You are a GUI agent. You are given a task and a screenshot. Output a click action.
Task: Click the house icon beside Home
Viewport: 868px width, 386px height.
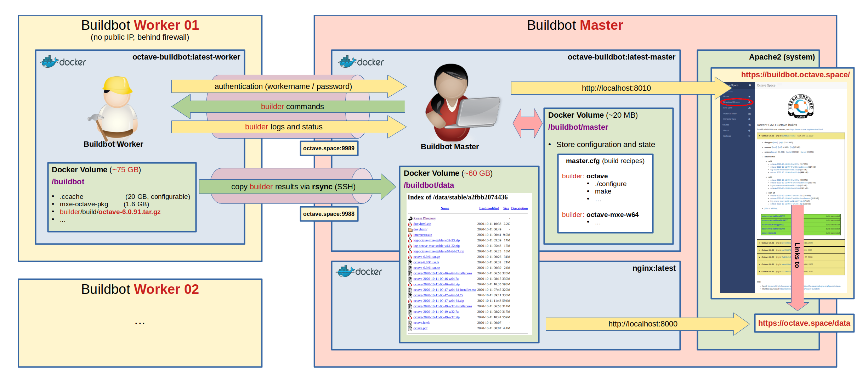pos(749,96)
